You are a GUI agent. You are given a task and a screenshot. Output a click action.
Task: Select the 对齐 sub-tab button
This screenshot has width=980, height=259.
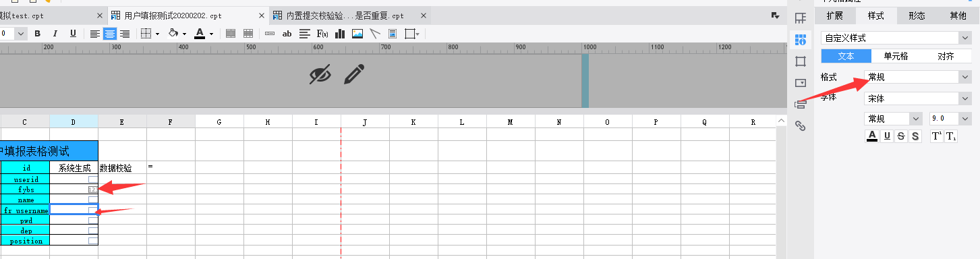click(x=946, y=57)
